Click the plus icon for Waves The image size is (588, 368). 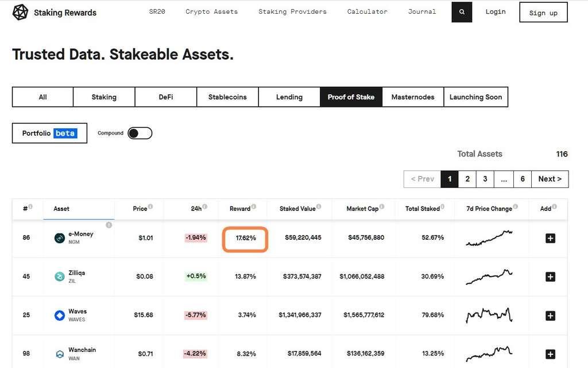(550, 315)
